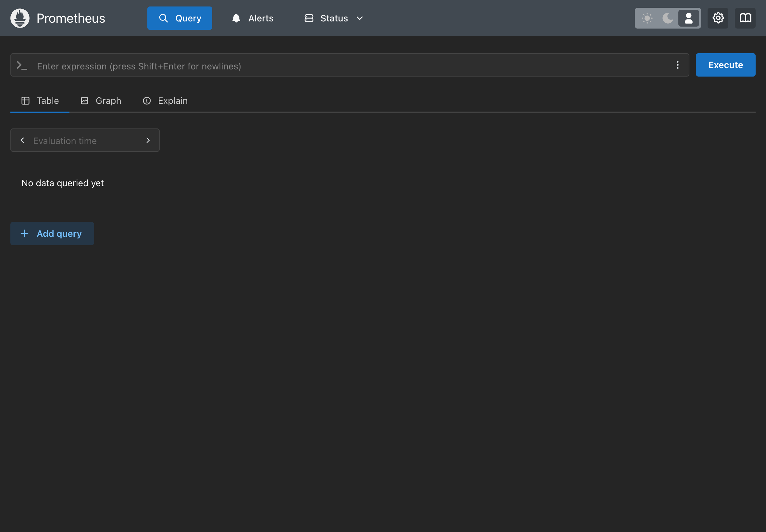Switch to the Graph tab
The image size is (766, 532).
point(108,100)
